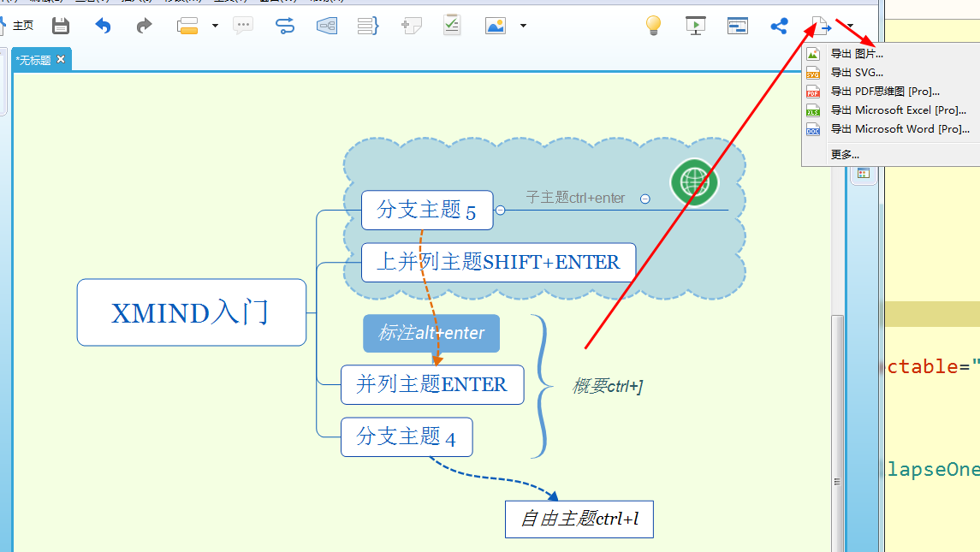The image size is (980, 552).
Task: Redo the last action
Action: tap(144, 26)
